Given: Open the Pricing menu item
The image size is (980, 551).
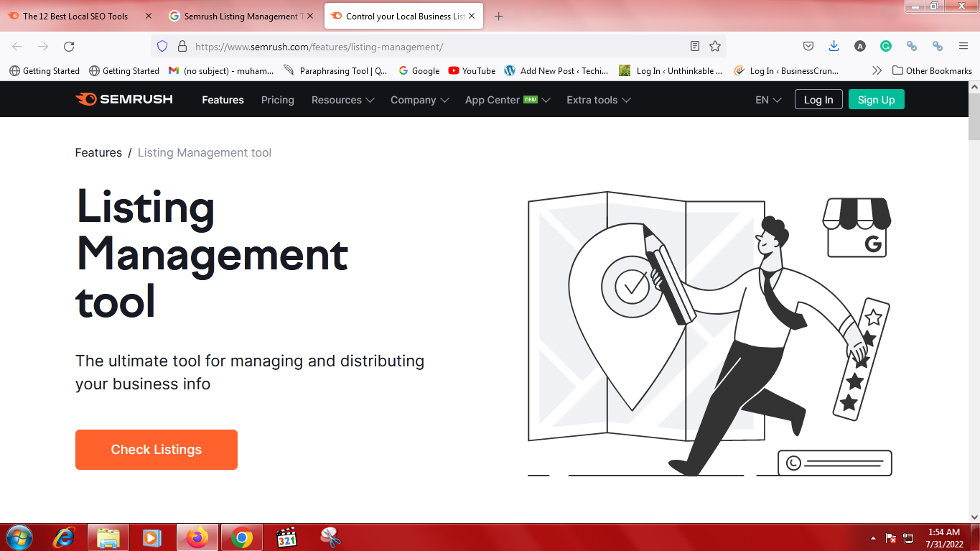Looking at the screenshot, I should 278,100.
